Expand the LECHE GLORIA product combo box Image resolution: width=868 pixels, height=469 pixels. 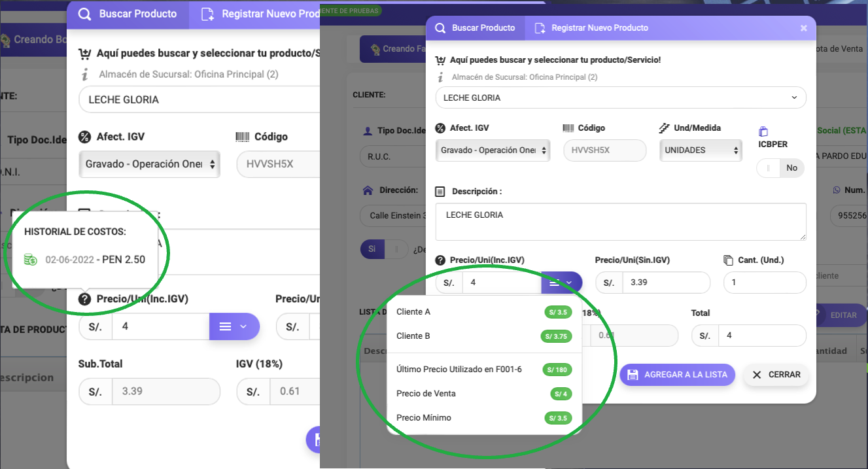point(794,97)
